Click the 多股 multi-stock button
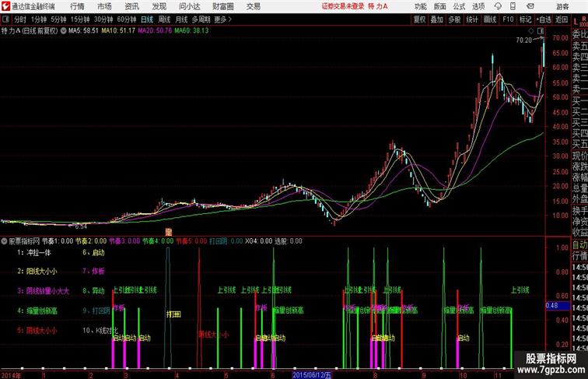The width and height of the screenshot is (588, 379). coord(454,19)
